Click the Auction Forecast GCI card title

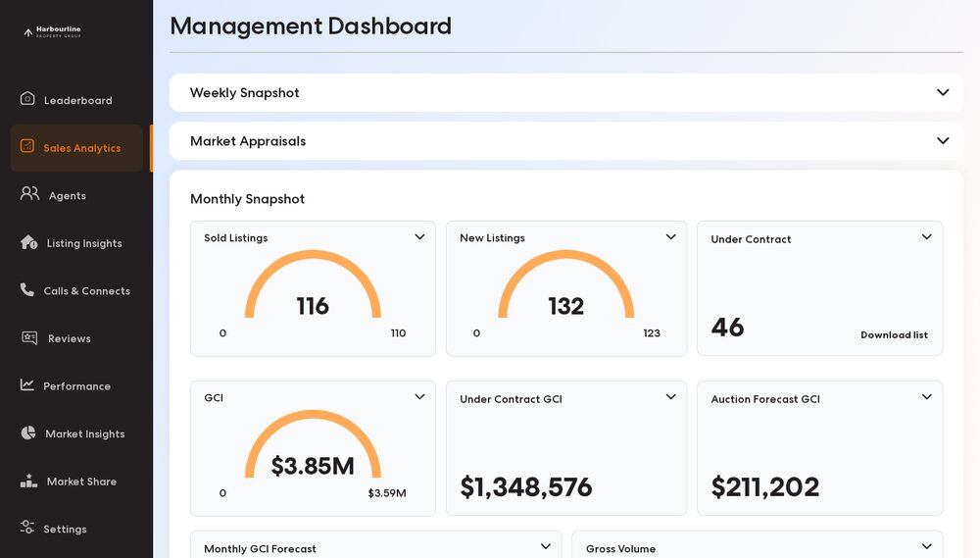(x=765, y=399)
